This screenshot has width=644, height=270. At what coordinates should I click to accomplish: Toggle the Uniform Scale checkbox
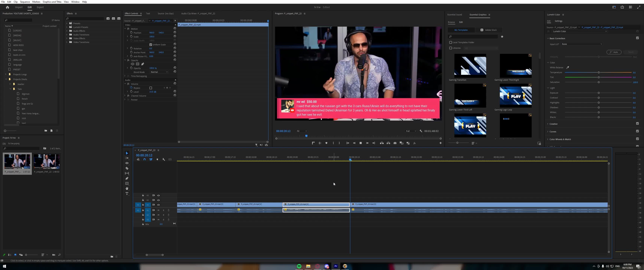click(151, 45)
